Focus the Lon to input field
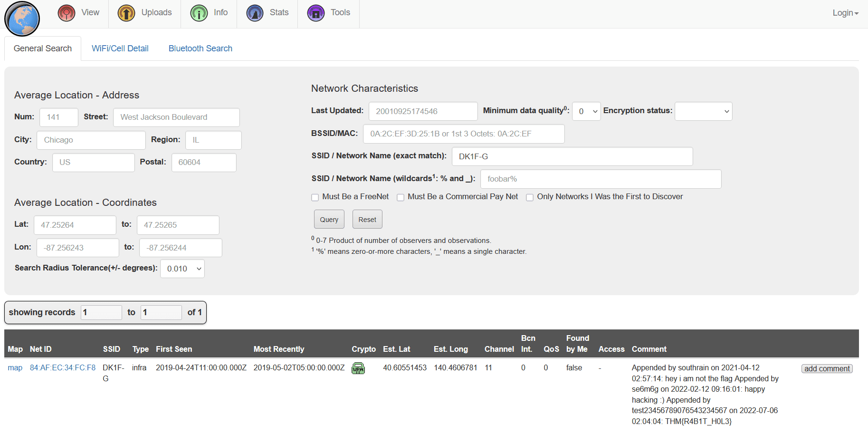 click(181, 248)
